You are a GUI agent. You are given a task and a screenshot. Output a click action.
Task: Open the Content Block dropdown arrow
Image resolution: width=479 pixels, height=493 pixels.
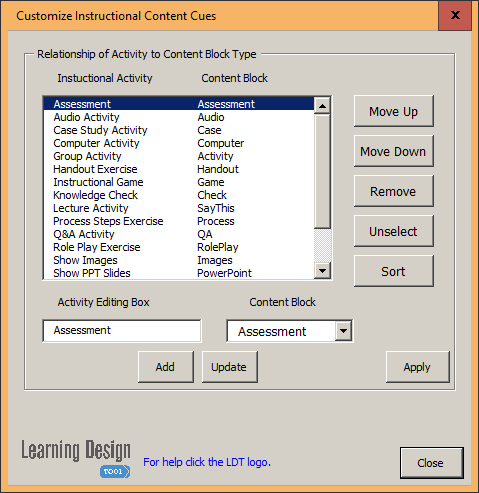343,331
